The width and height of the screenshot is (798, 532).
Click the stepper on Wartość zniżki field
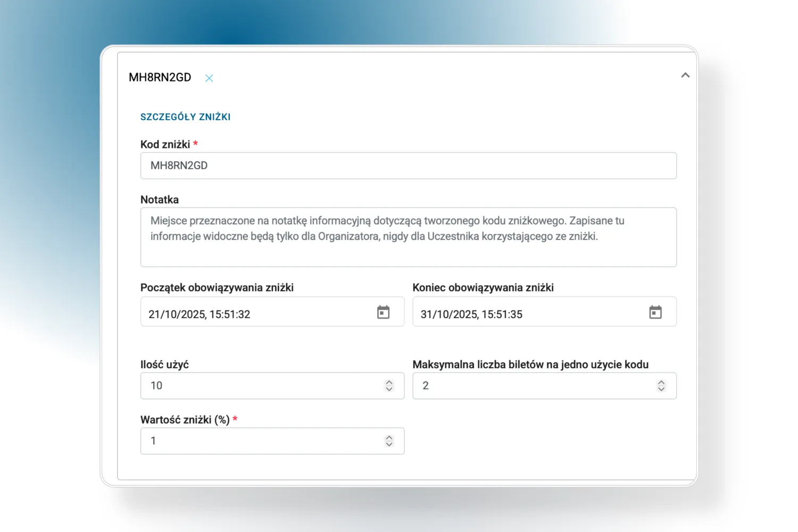coord(388,440)
